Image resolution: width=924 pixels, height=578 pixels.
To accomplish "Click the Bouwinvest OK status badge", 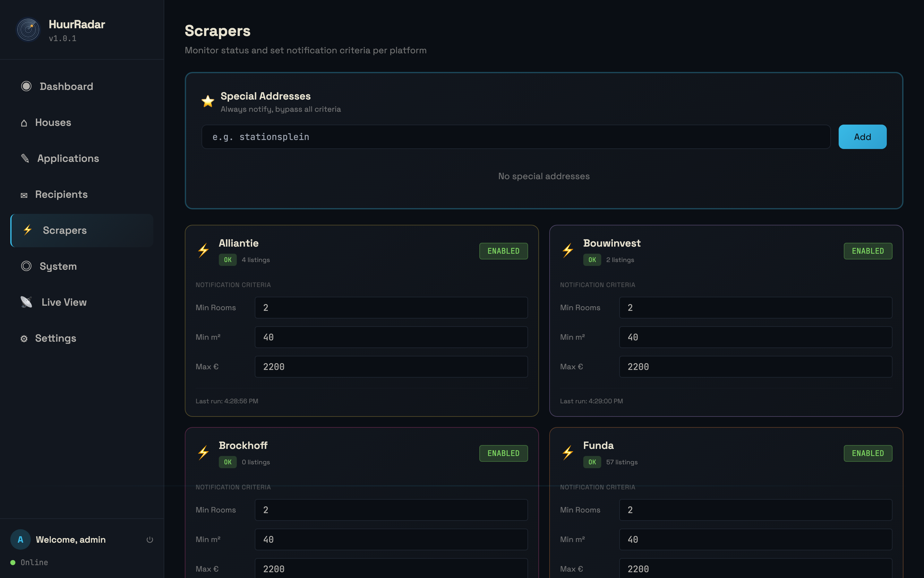I will [592, 260].
